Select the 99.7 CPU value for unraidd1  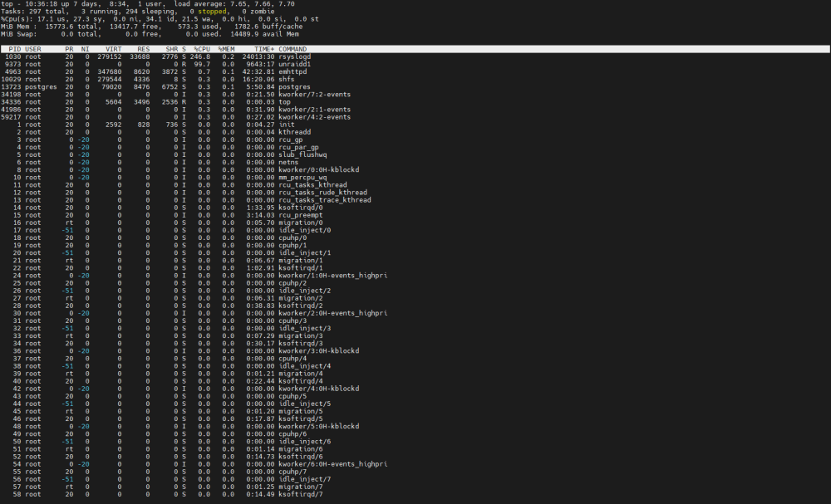(x=202, y=64)
